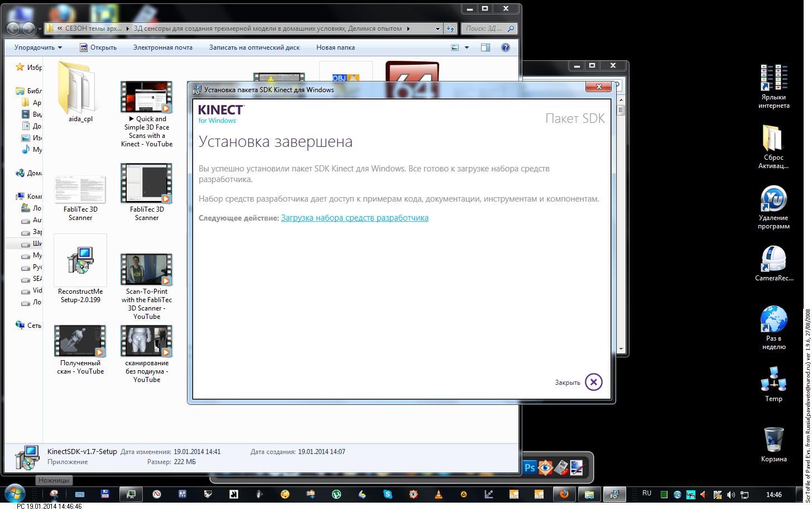The width and height of the screenshot is (812, 511).
Task: Go back in Explorer navigation
Action: point(13,28)
